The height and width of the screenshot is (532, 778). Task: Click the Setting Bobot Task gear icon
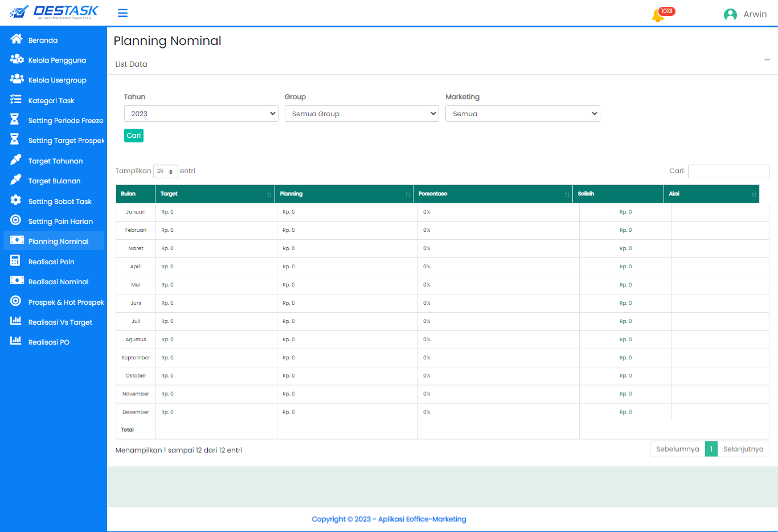point(16,200)
